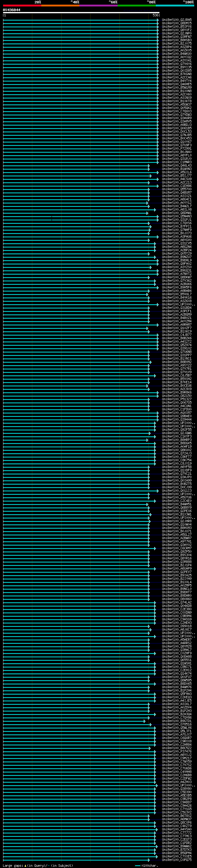This screenshot has height=868, width=197.
Task: Click the white query bar under AV436044
Action: 81,12
